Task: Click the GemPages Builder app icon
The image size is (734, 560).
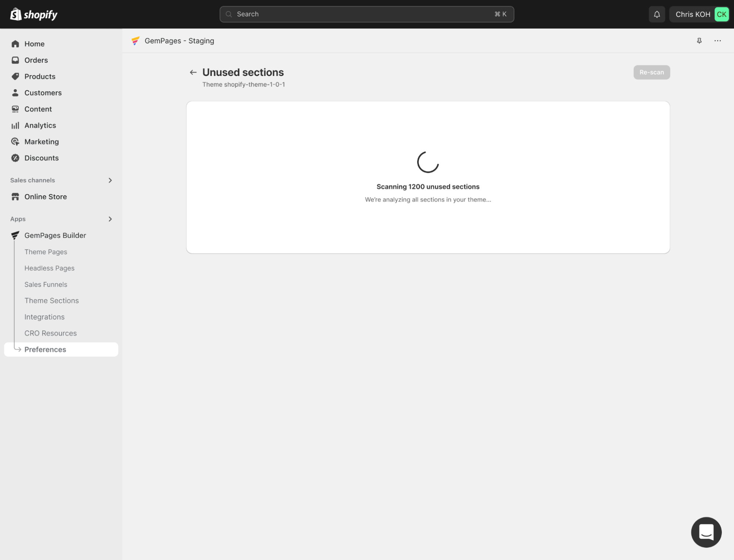Action: 15,235
